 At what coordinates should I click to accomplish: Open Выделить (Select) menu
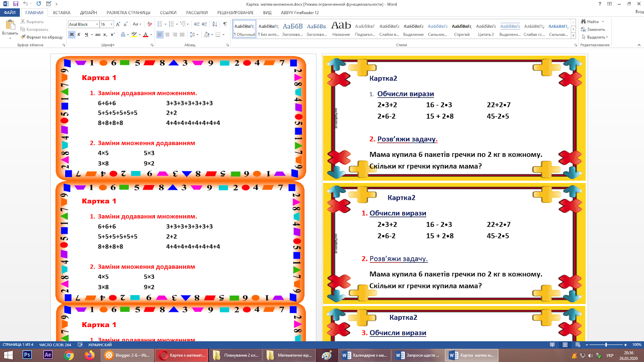pos(594,37)
